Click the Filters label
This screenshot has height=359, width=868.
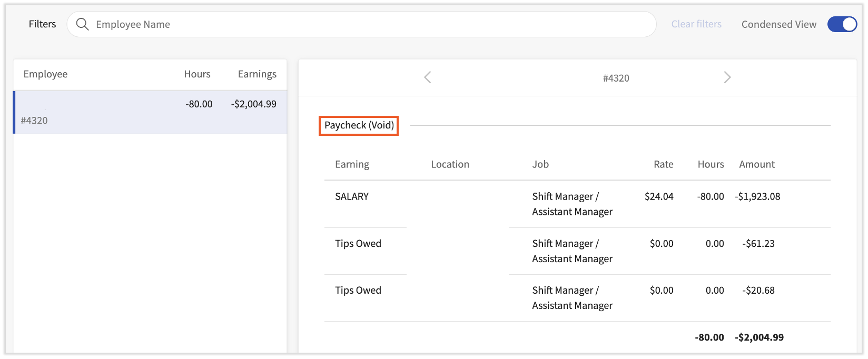click(42, 24)
